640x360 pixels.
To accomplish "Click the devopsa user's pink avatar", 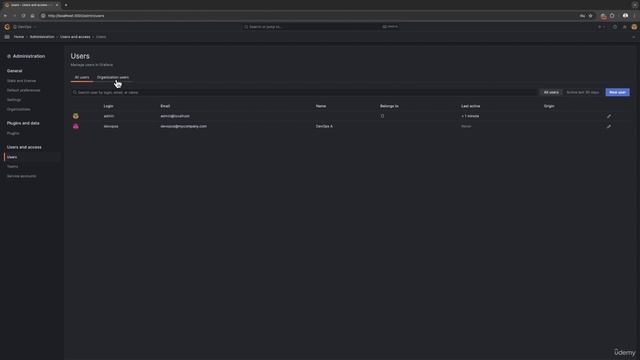I will (x=76, y=127).
